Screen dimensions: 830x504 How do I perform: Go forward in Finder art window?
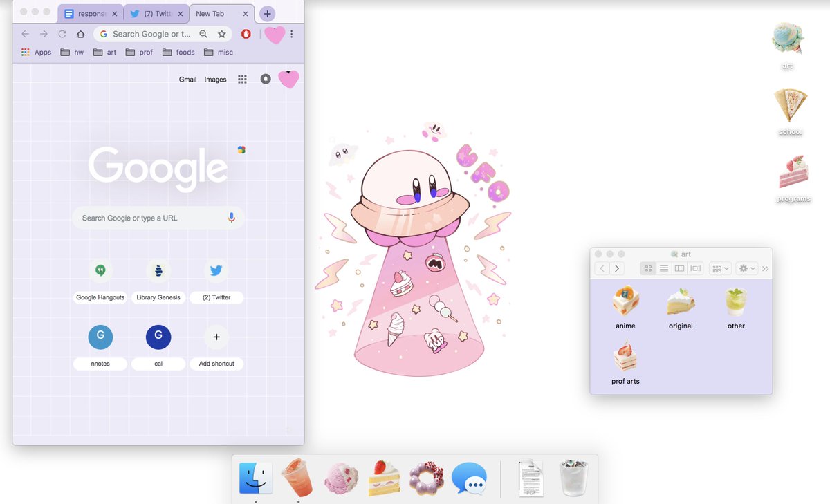click(617, 268)
